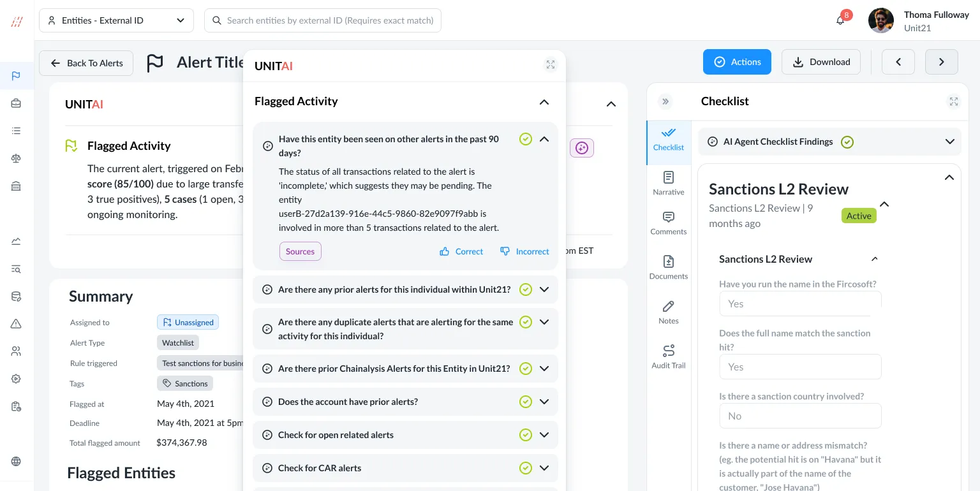The width and height of the screenshot is (980, 491).
Task: Open the Entities - External ID dropdown
Action: click(116, 20)
